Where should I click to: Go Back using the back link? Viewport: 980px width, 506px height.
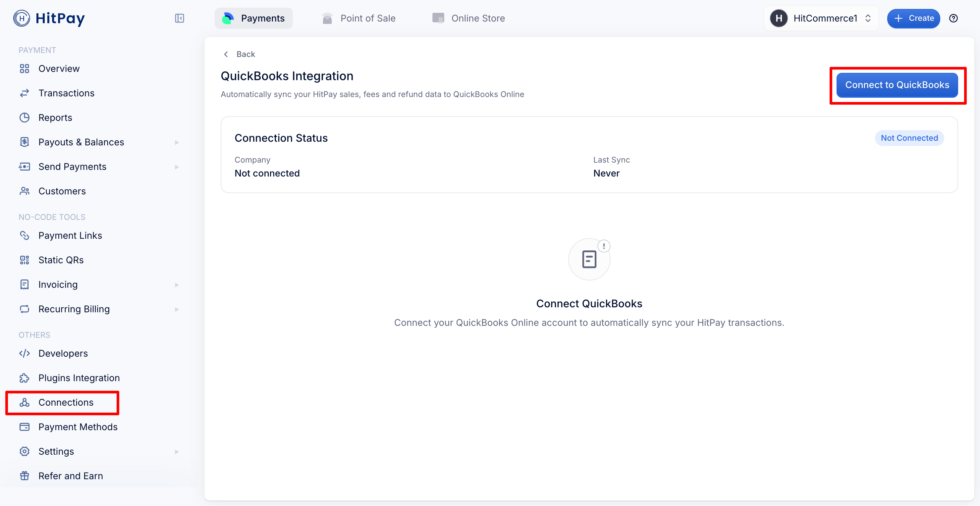coord(239,54)
